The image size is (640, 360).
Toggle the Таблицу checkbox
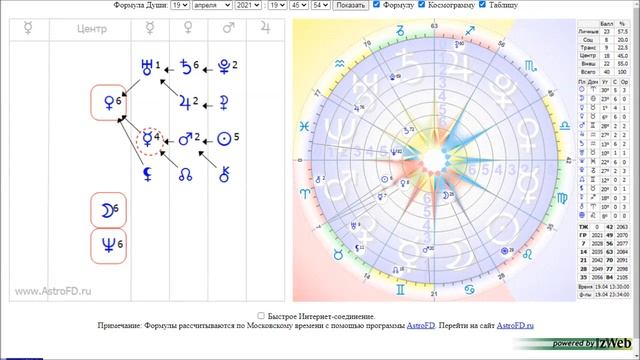click(482, 4)
